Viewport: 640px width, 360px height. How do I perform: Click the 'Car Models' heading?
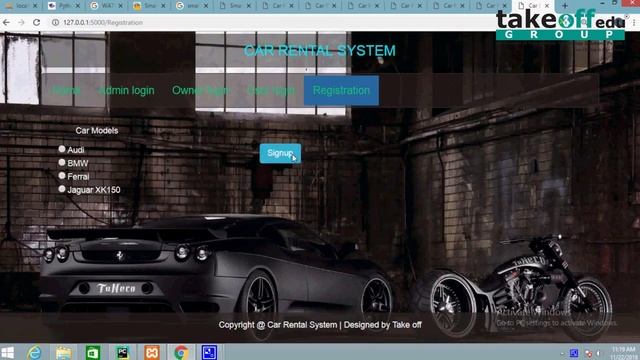(x=97, y=131)
